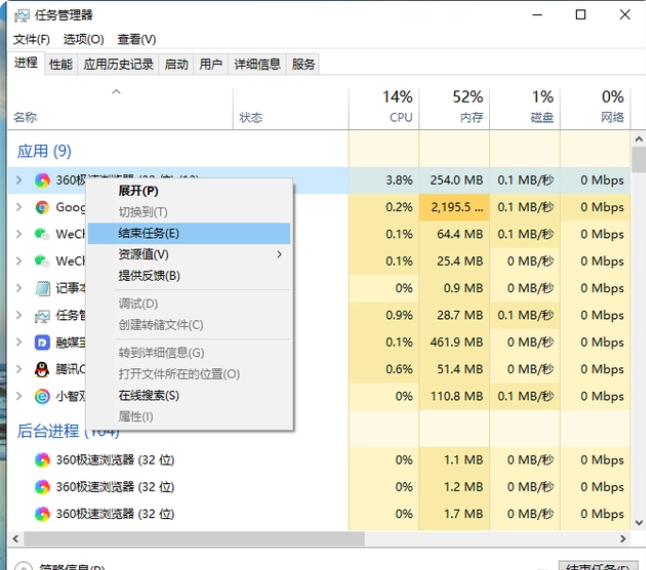Expand the 360 browser process group
This screenshot has width=646, height=570.
point(19,180)
